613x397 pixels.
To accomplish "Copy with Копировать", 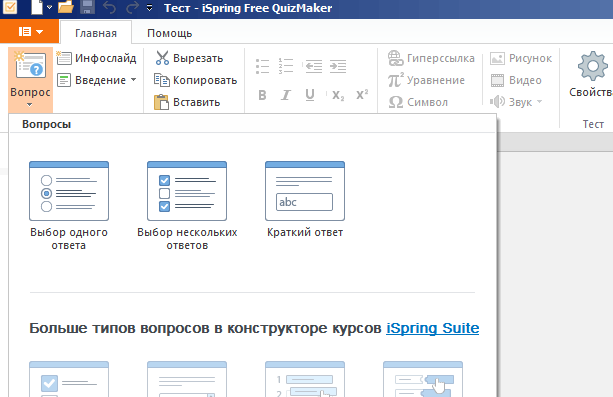I will point(195,80).
